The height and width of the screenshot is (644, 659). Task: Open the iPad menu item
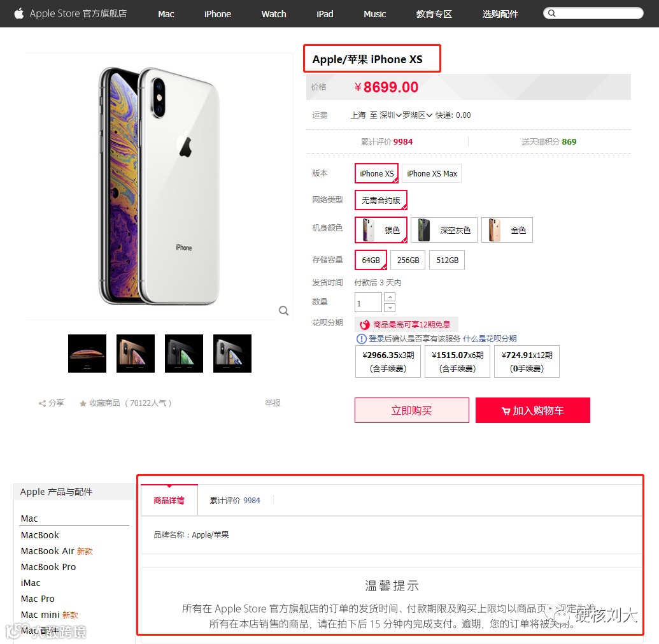pyautogui.click(x=325, y=14)
